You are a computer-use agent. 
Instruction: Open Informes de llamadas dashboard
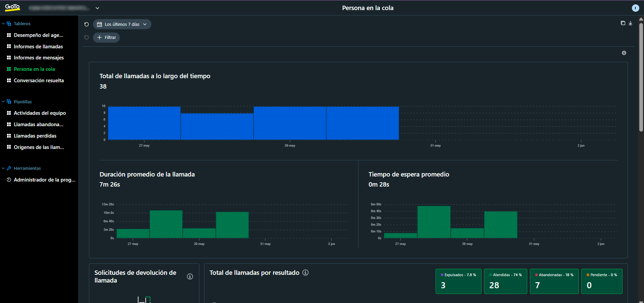point(38,47)
